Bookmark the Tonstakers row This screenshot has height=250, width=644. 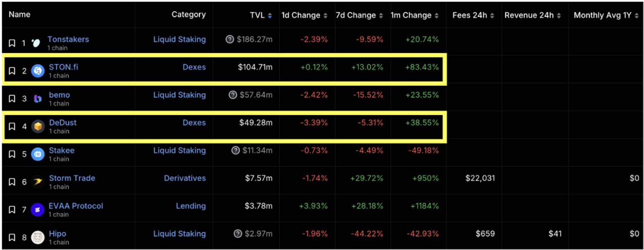(12, 43)
